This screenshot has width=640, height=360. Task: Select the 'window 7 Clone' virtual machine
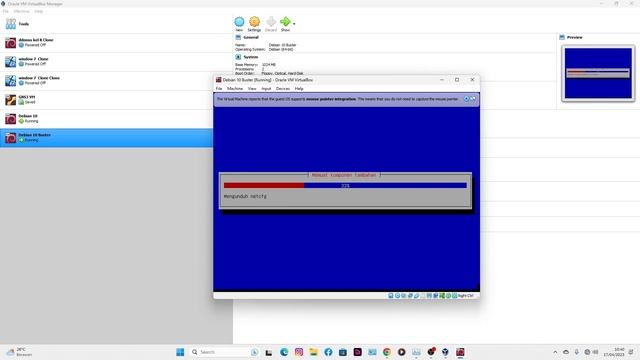(x=116, y=62)
